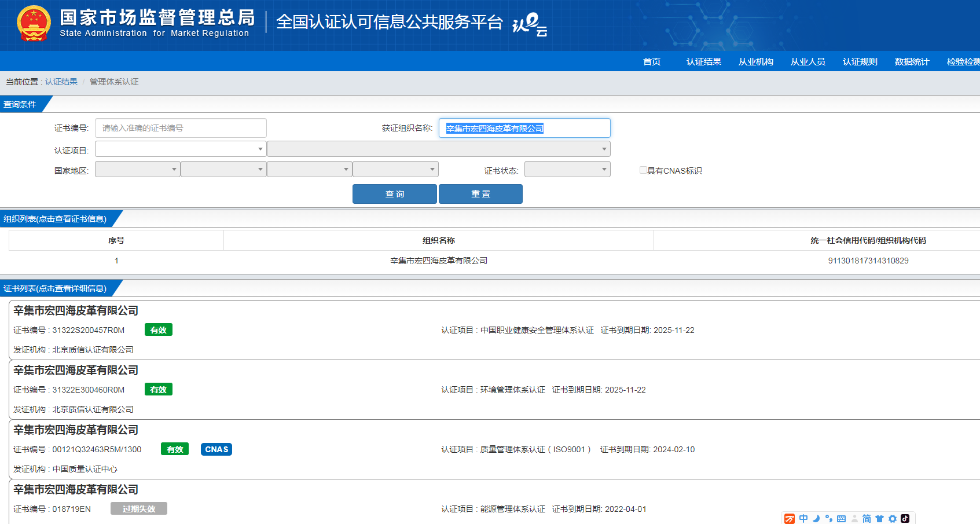Focus the 证书编号 input field
This screenshot has width=980, height=524.
pos(181,128)
